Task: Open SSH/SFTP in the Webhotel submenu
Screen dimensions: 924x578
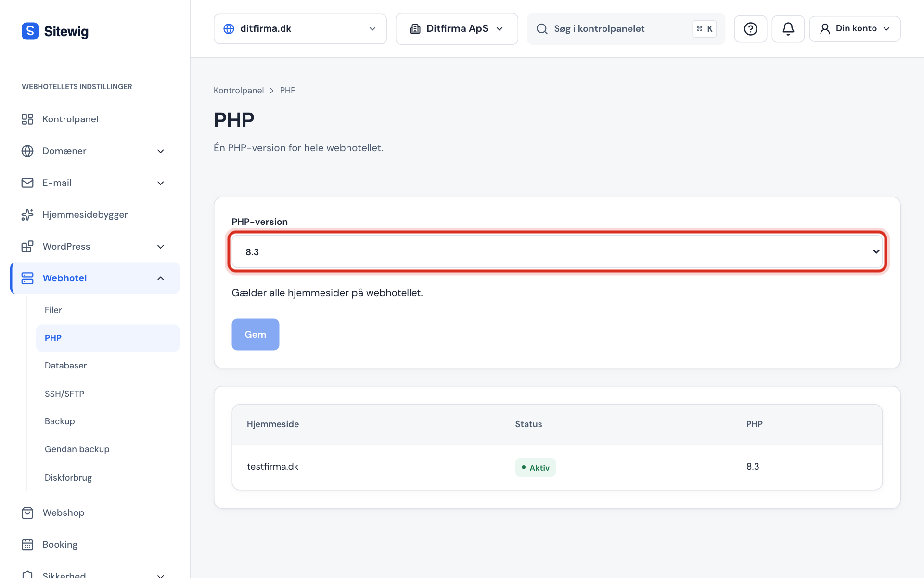Action: 108,394
